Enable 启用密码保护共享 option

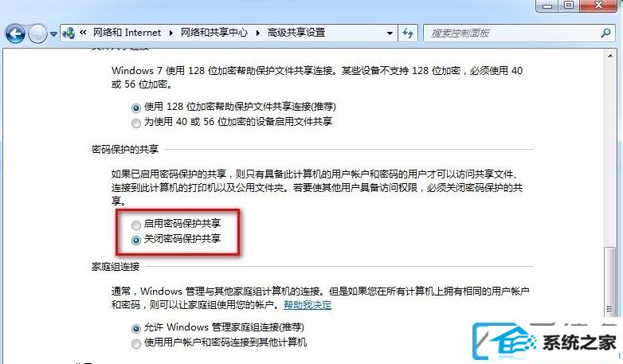click(x=136, y=225)
